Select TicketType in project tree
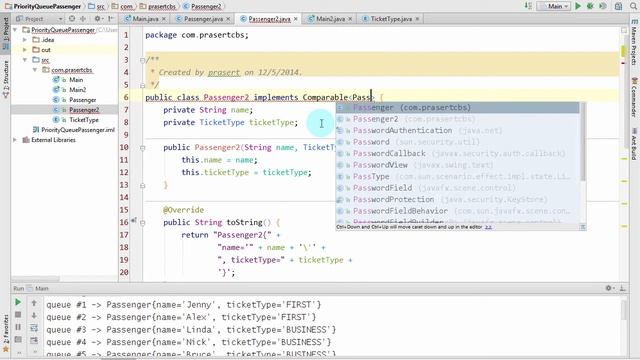Viewport: 640px width, 360px height. [84, 120]
